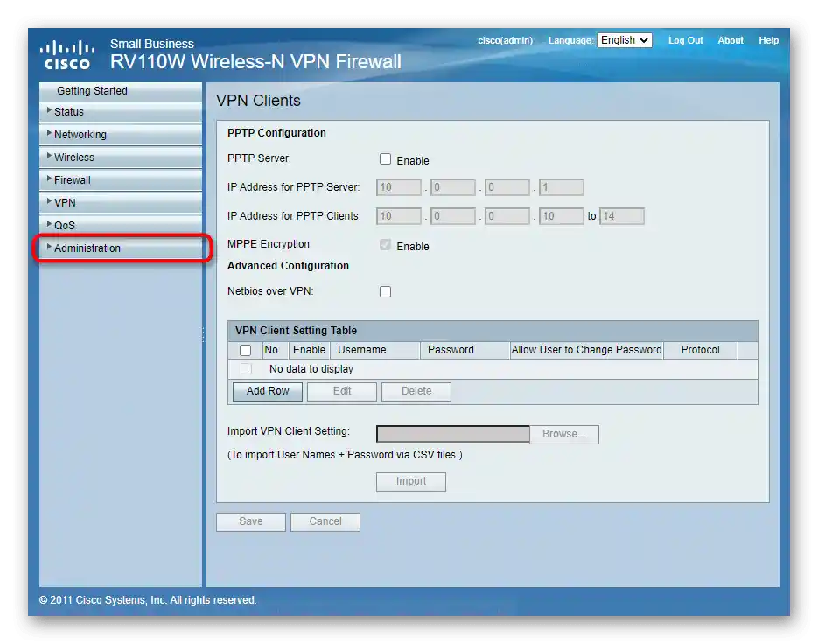
Task: Select the Status menu item
Action: pos(121,112)
